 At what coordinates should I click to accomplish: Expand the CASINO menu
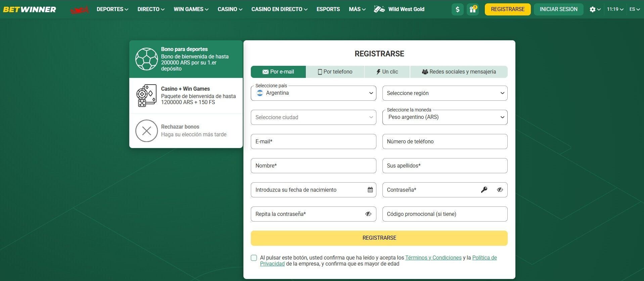click(x=230, y=9)
